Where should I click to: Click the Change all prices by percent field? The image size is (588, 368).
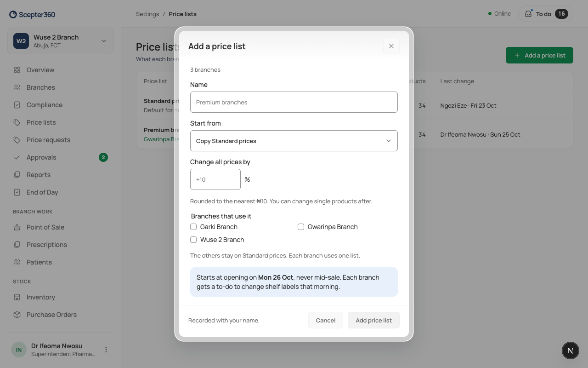pos(215,179)
